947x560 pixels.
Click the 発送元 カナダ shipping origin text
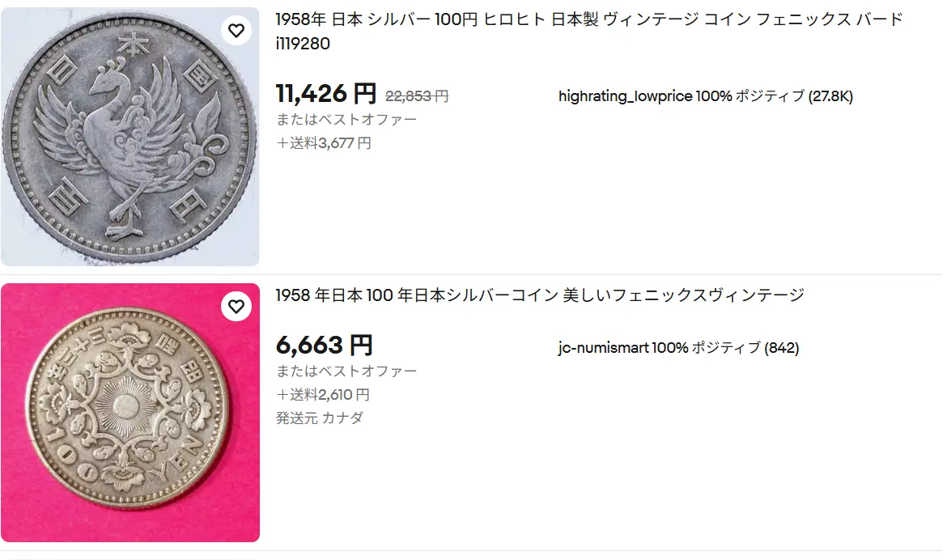coord(321,418)
